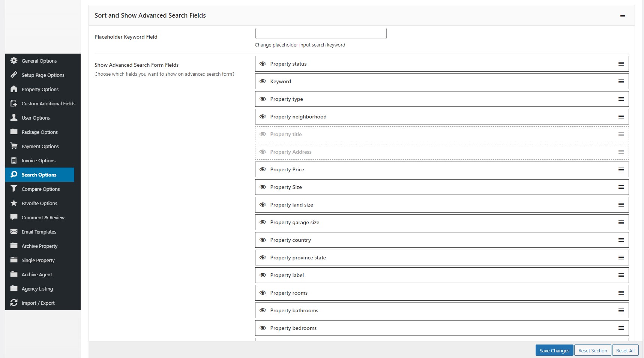Click the greyed drag handle on Property Address
The image size is (644, 358).
coord(621,152)
